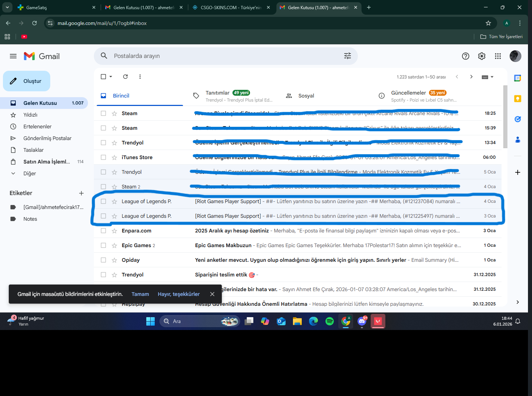This screenshot has height=396, width=532.
Task: Select the Steam email from 15:39
Action: [103, 128]
